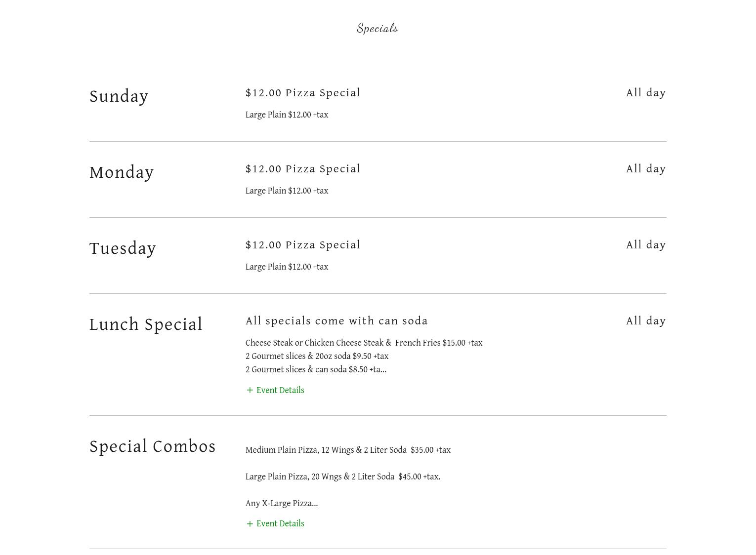Click the Tuesday heading

123,248
